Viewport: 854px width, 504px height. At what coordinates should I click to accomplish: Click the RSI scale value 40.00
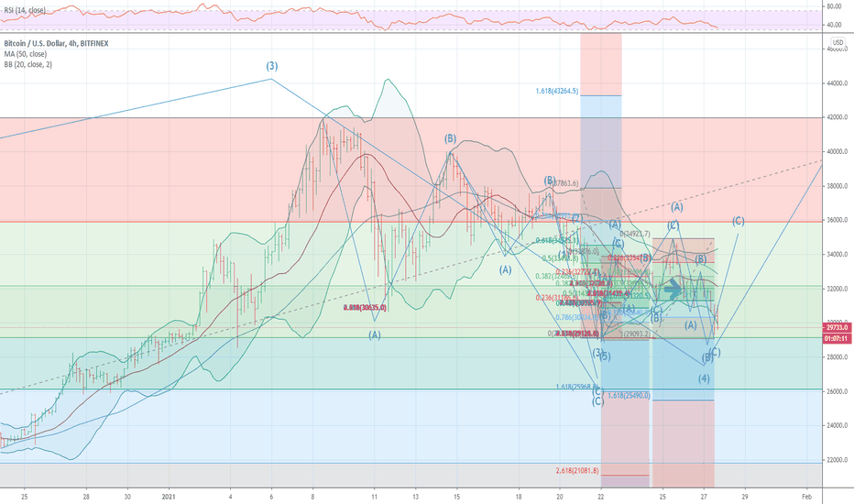point(835,25)
